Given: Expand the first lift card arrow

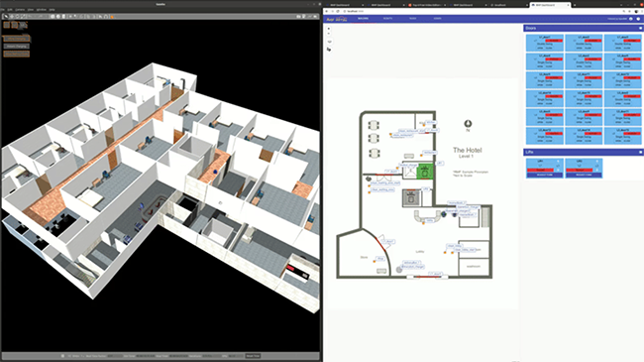Looking at the screenshot, I should (x=558, y=161).
